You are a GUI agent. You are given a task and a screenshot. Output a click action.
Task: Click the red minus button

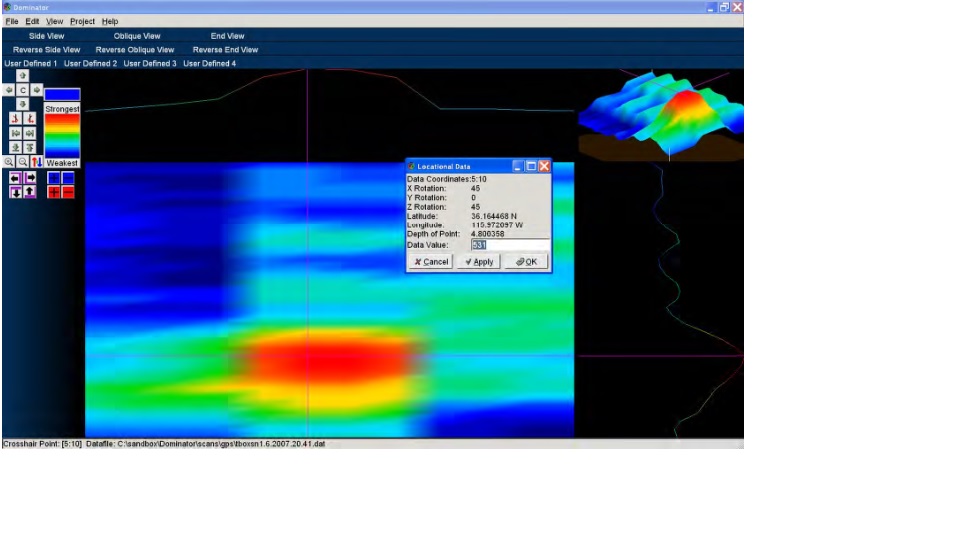[x=68, y=192]
